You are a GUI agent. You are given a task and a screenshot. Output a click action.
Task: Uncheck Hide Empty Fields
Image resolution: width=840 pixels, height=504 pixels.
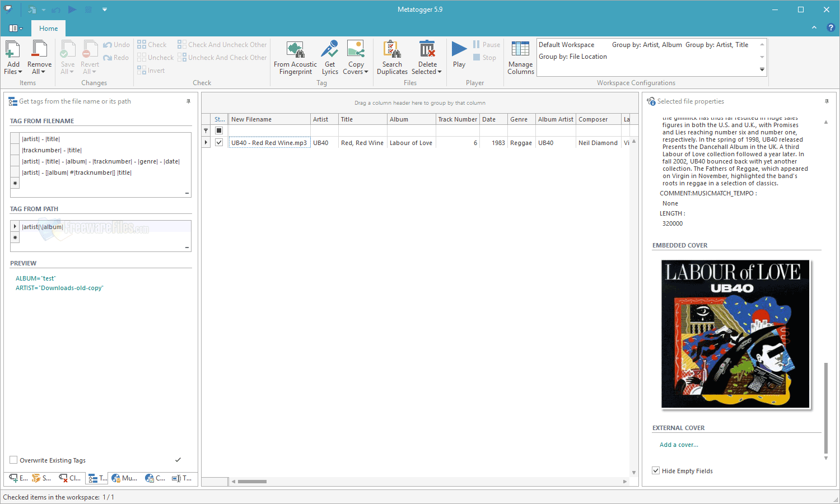pyautogui.click(x=656, y=470)
